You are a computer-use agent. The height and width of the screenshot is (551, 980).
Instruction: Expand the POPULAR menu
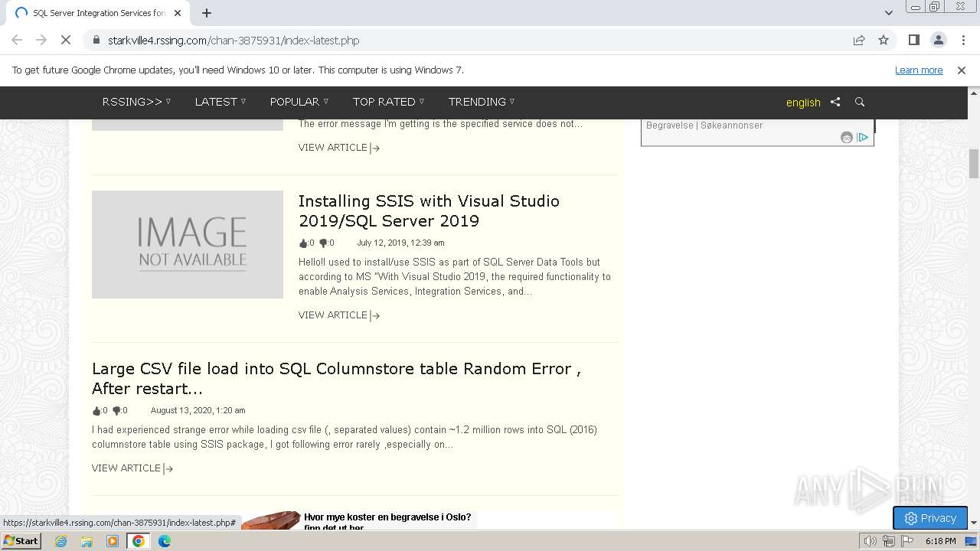[x=299, y=102]
